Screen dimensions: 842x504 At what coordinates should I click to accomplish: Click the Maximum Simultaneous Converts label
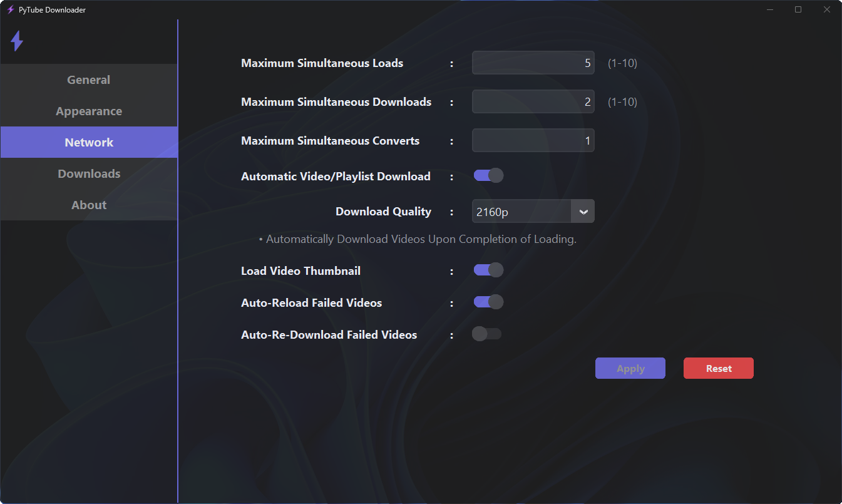coord(331,141)
